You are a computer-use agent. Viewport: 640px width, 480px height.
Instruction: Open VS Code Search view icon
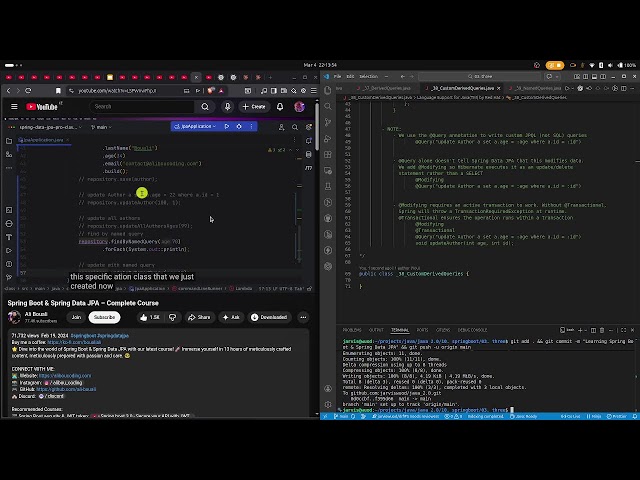click(x=328, y=106)
